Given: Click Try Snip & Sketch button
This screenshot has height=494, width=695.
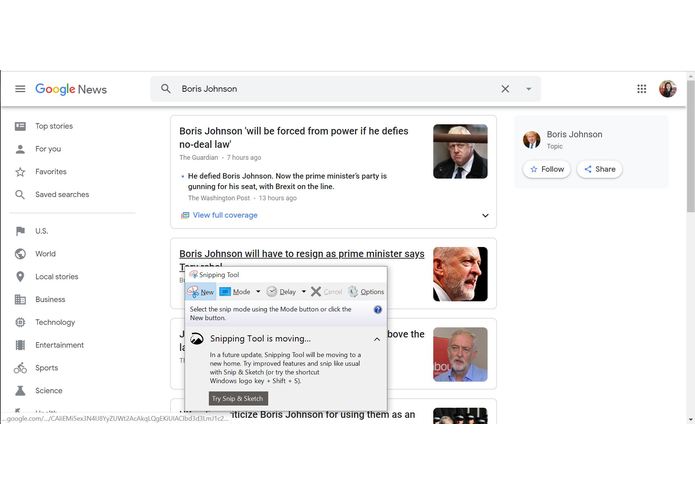Looking at the screenshot, I should coord(238,398).
